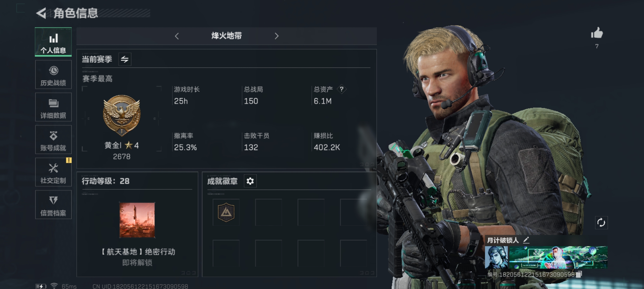Open the 详细数据 tab

click(x=53, y=107)
